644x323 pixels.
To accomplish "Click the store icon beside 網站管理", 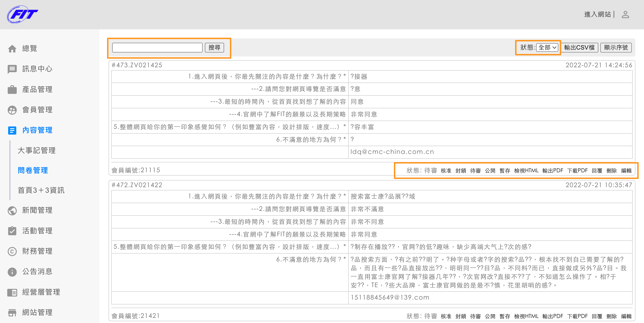I will pos(12,313).
